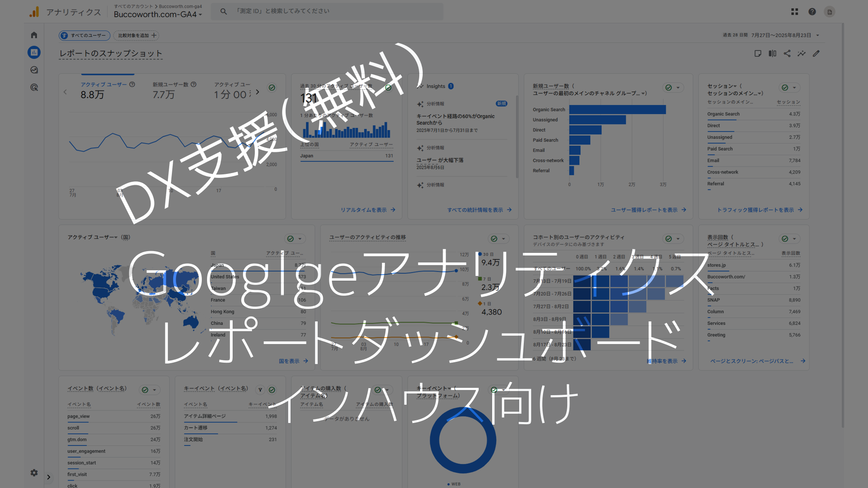Select the アクティブ ユーザー metric tab
The image size is (868, 488).
tap(107, 90)
